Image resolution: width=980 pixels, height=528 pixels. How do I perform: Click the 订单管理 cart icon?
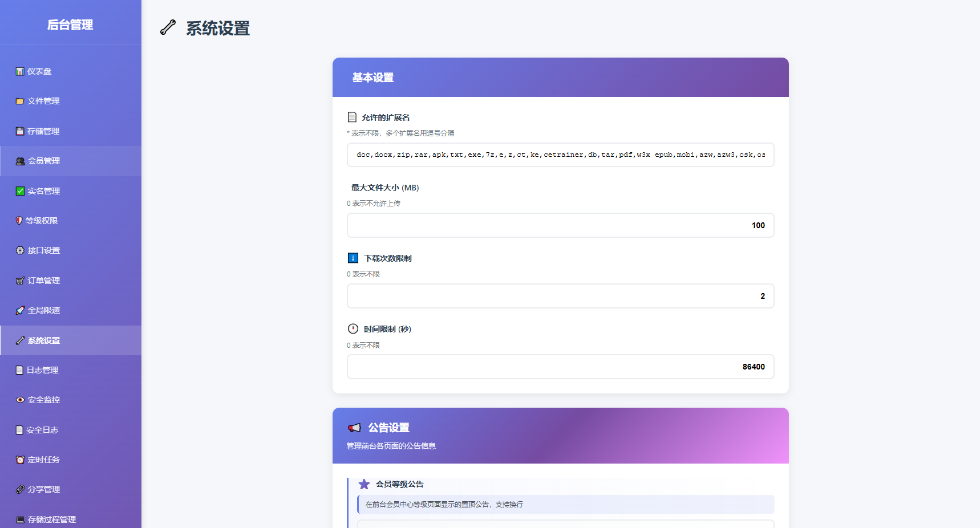click(x=19, y=280)
